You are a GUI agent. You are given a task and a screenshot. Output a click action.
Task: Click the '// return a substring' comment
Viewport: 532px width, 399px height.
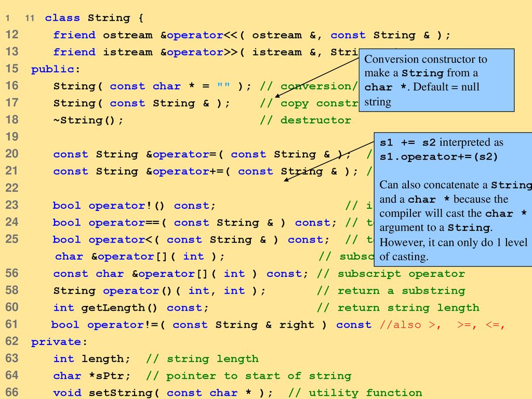click(391, 291)
